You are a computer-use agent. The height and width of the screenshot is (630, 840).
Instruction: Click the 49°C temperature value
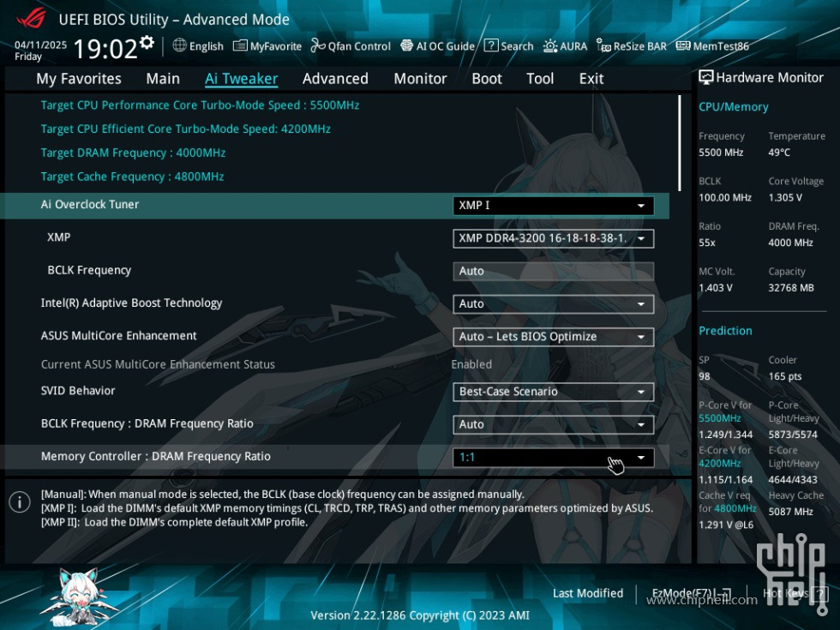point(779,153)
